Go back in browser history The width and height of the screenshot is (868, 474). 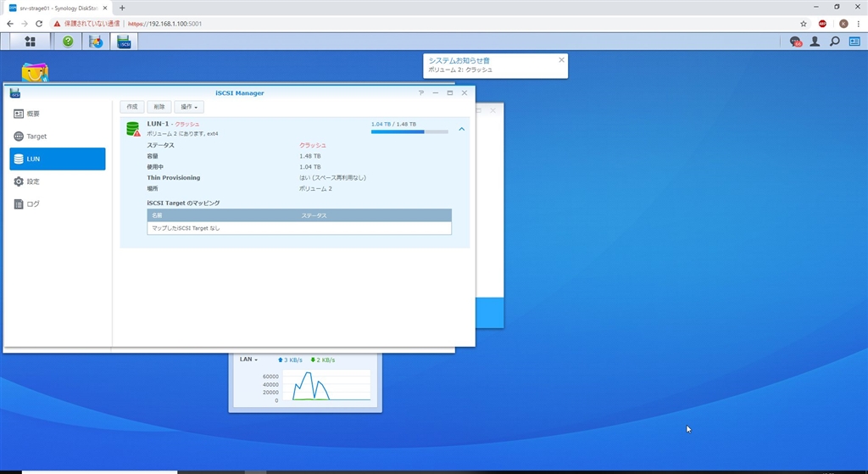(10, 24)
